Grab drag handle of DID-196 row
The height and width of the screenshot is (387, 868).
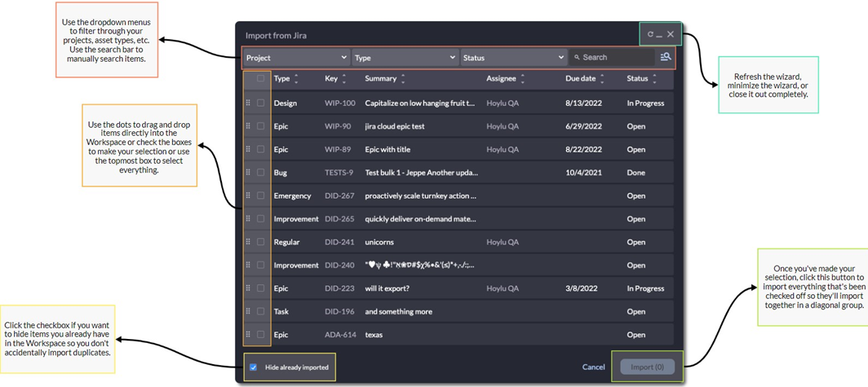248,312
